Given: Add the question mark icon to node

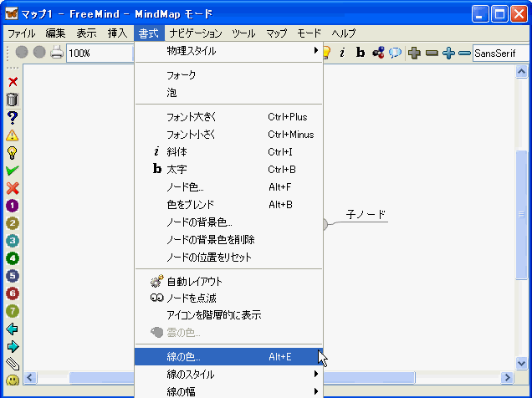Looking at the screenshot, I should pyautogui.click(x=13, y=118).
